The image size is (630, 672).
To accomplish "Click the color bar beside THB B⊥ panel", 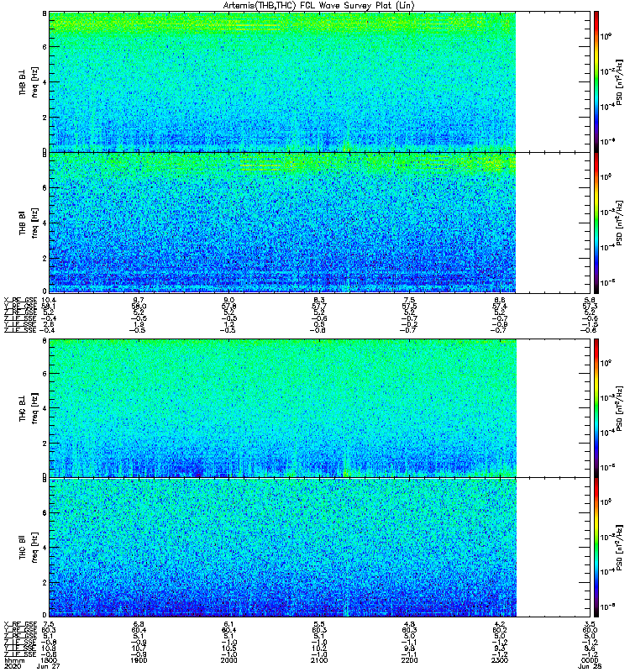I will click(x=596, y=81).
